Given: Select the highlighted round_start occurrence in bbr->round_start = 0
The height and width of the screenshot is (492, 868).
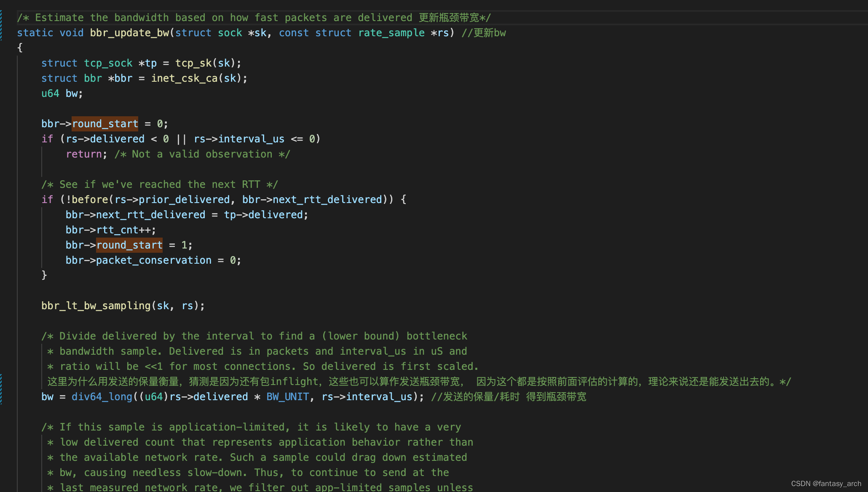Looking at the screenshot, I should (x=105, y=123).
